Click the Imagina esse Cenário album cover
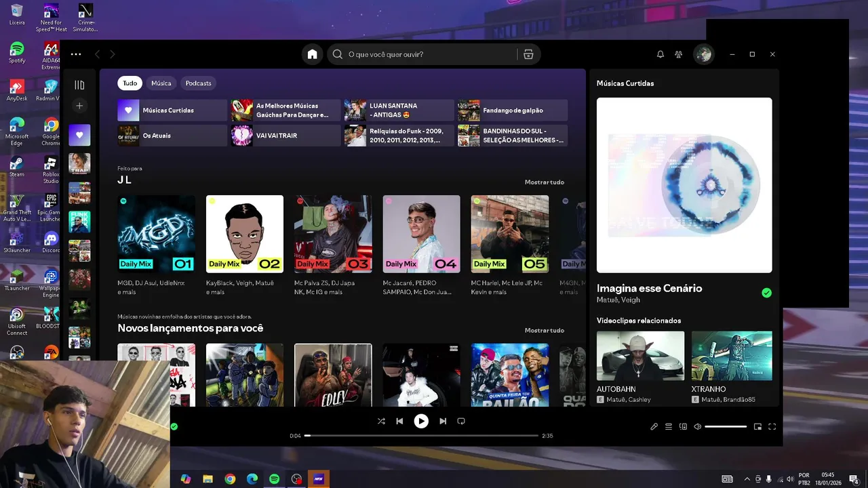Screen dimensions: 868x488 tap(684, 185)
